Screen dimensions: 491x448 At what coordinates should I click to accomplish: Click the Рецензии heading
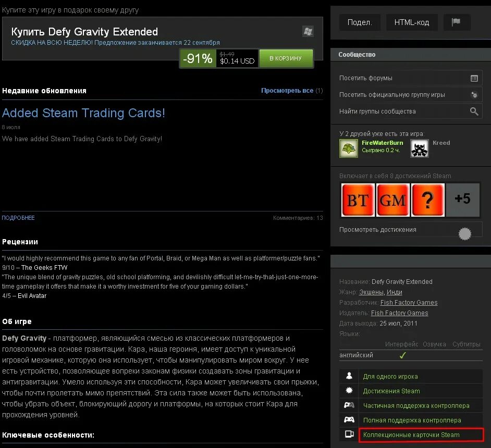[x=20, y=242]
